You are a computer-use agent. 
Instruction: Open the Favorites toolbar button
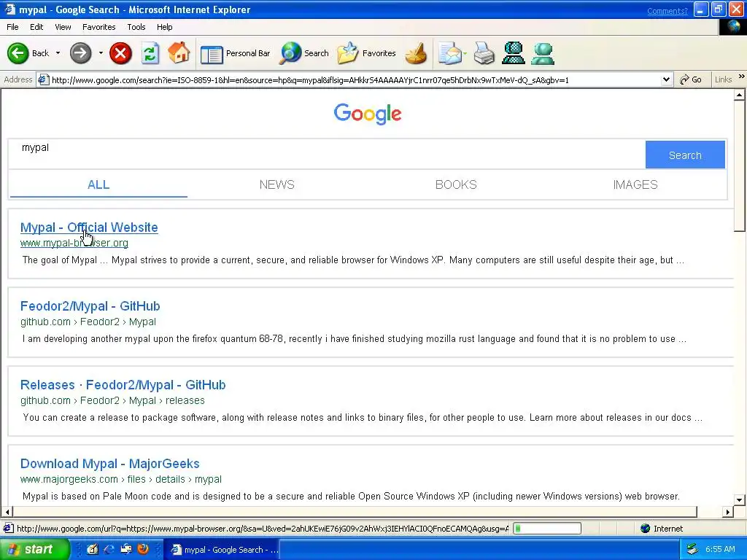tap(367, 53)
